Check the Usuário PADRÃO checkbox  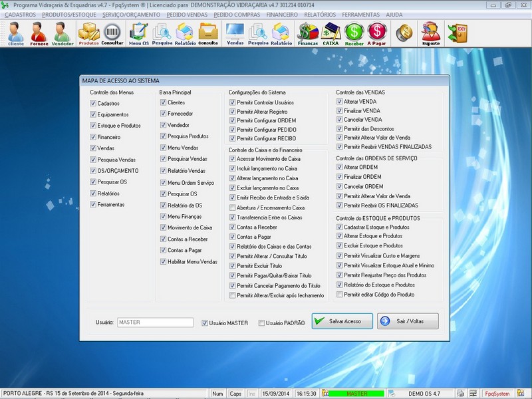(261, 323)
